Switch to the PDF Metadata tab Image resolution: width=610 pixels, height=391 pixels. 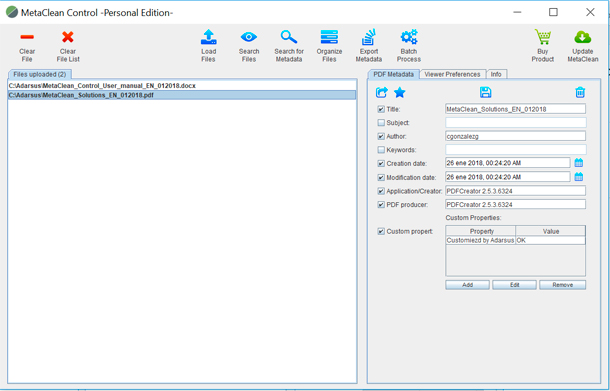tap(393, 74)
